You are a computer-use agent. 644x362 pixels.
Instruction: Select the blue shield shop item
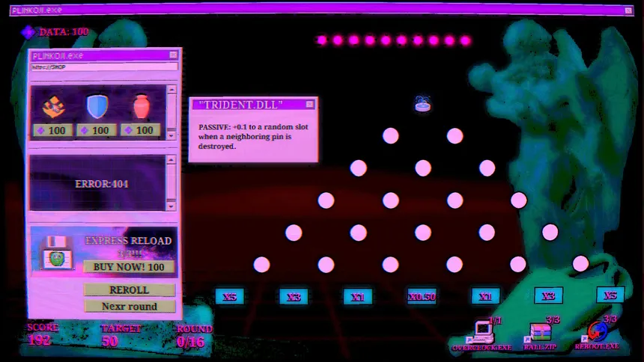(x=97, y=106)
